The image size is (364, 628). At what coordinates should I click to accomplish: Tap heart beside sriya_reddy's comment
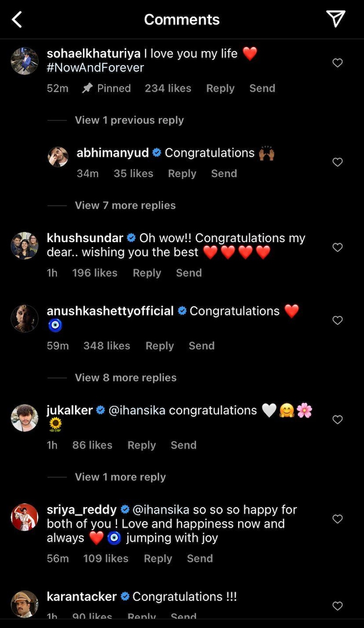338,519
